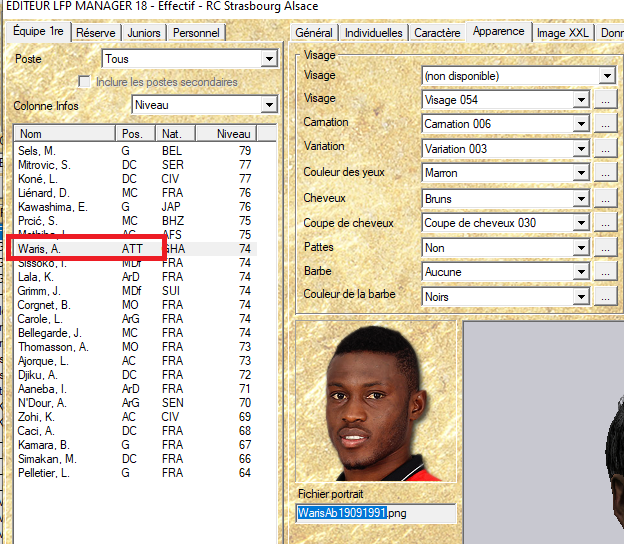The image size is (624, 544).
Task: Open the Image XXL tab
Action: (562, 33)
